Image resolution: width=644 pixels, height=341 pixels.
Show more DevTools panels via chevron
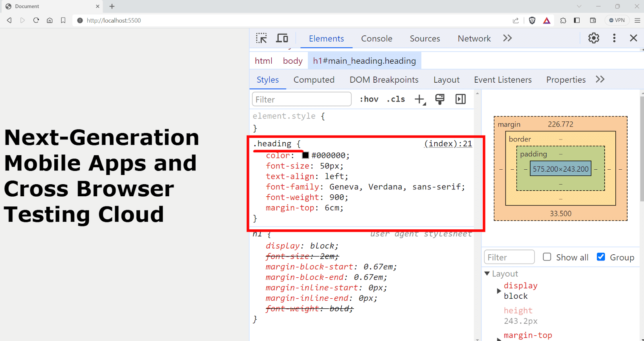[x=507, y=38]
